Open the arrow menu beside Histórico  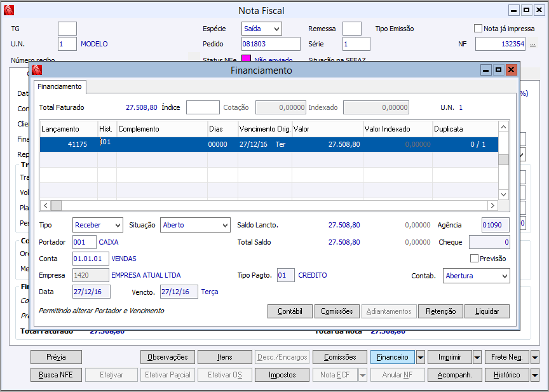[534, 375]
